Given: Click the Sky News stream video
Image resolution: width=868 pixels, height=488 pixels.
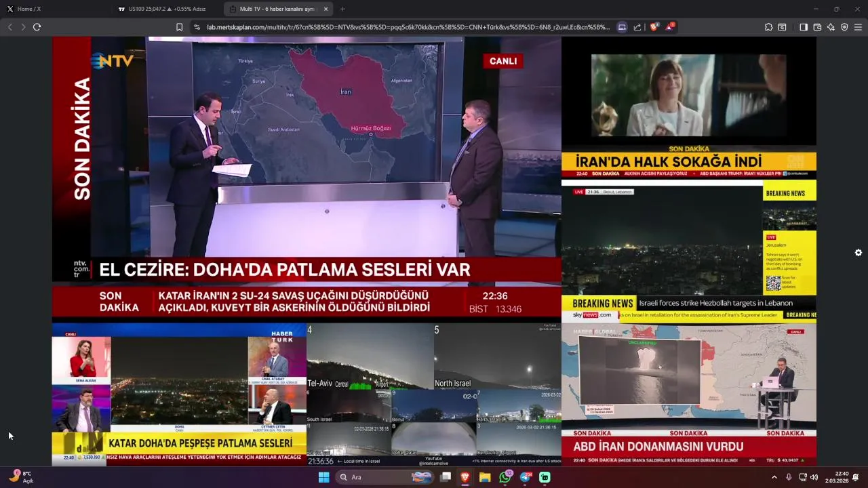Looking at the screenshot, I should click(689, 250).
